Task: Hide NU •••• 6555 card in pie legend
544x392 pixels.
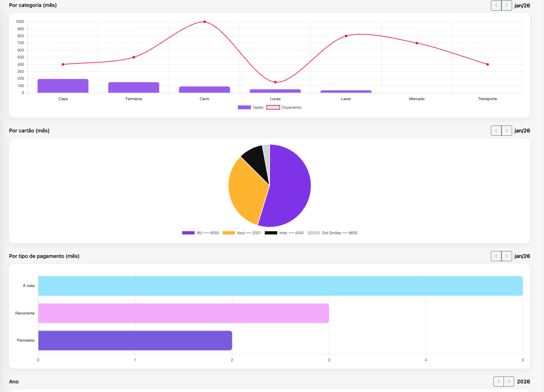Action: coord(200,233)
